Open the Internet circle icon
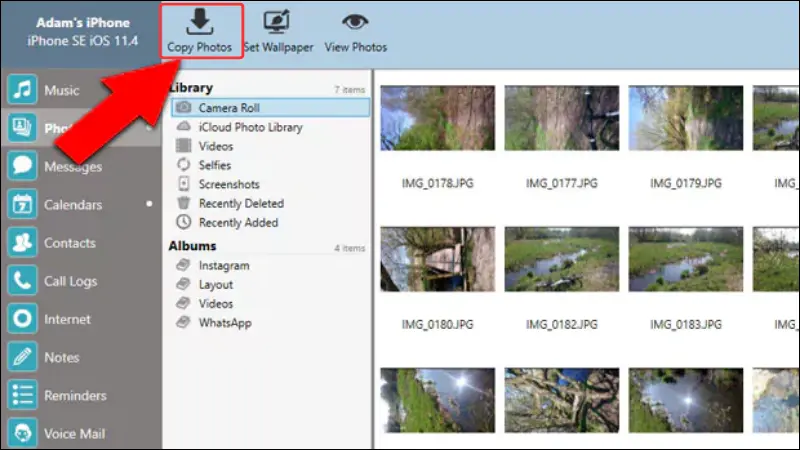The height and width of the screenshot is (450, 800). pyautogui.click(x=22, y=319)
